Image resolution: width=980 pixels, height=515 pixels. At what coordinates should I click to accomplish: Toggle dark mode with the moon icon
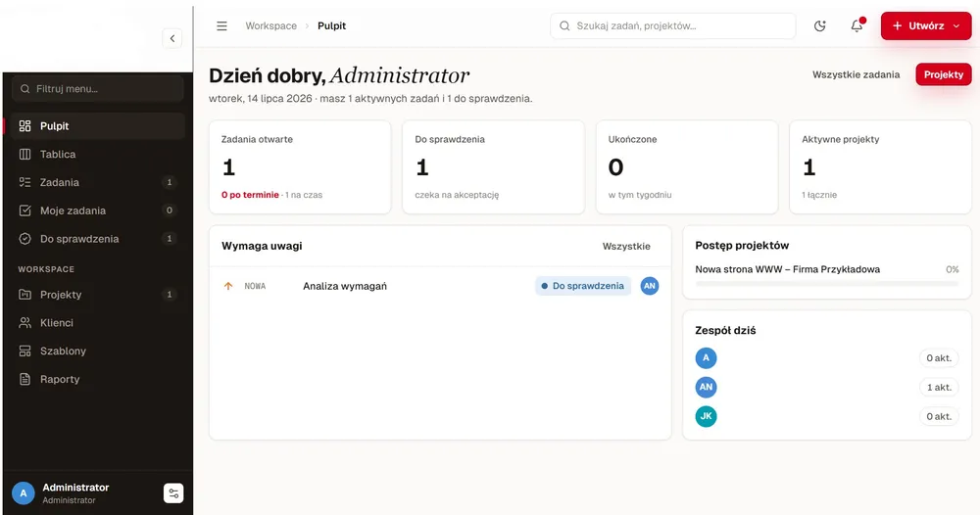(x=820, y=25)
